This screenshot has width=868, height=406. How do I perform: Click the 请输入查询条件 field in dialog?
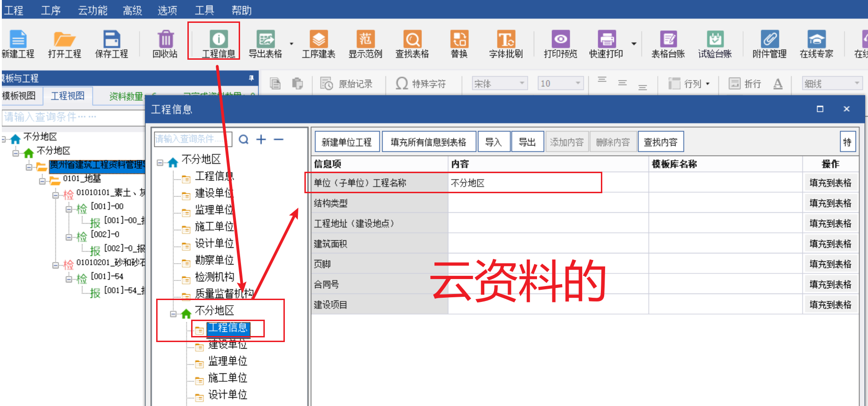coord(191,139)
